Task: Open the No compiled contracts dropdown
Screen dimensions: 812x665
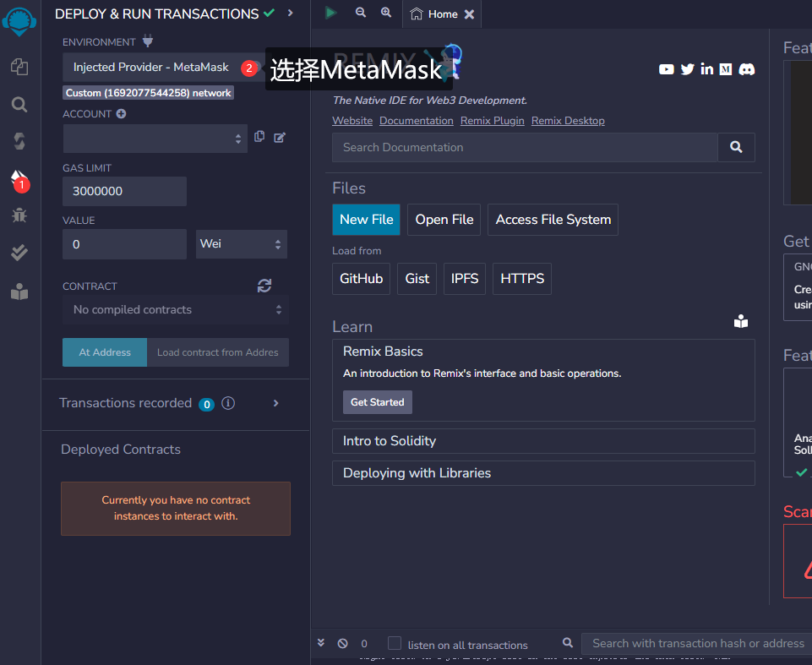Action: coord(176,310)
